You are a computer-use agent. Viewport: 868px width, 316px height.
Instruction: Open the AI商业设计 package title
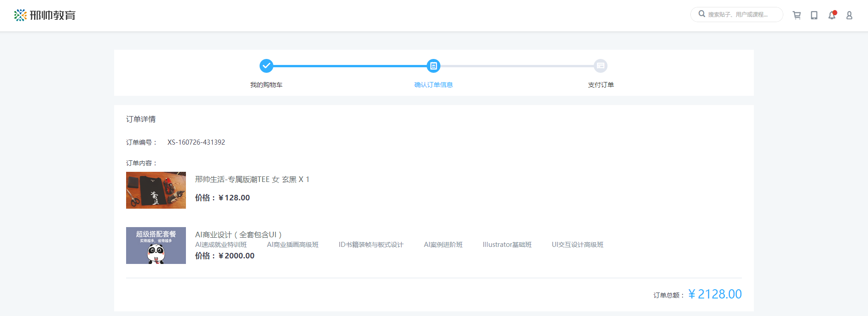pos(238,234)
